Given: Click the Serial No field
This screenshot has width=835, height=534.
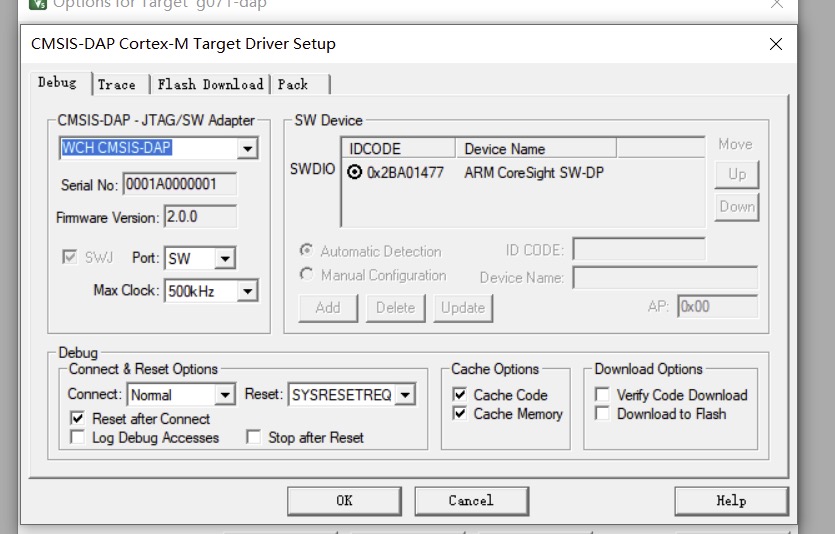Looking at the screenshot, I should coord(179,184).
